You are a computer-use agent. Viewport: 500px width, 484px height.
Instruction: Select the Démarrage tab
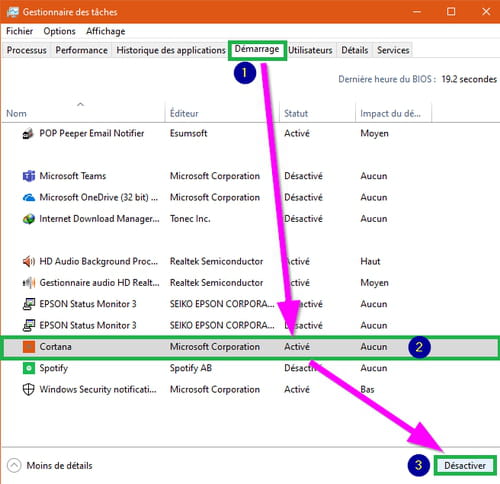257,49
